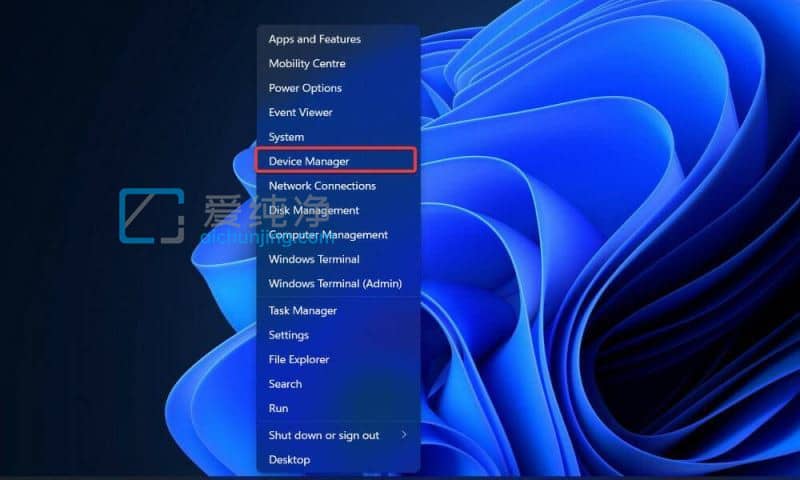Image resolution: width=800 pixels, height=480 pixels.
Task: Expand the Shut down or sign out chevron
Action: coord(404,435)
